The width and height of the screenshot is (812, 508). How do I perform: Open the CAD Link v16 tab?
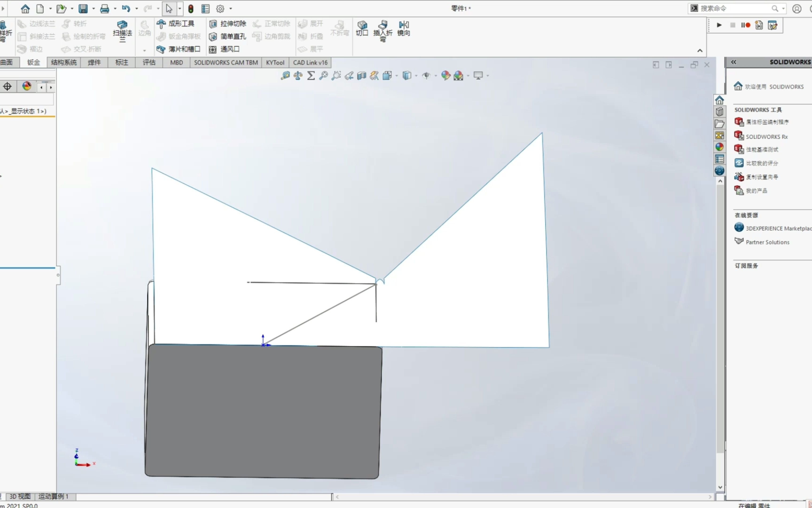pos(310,63)
